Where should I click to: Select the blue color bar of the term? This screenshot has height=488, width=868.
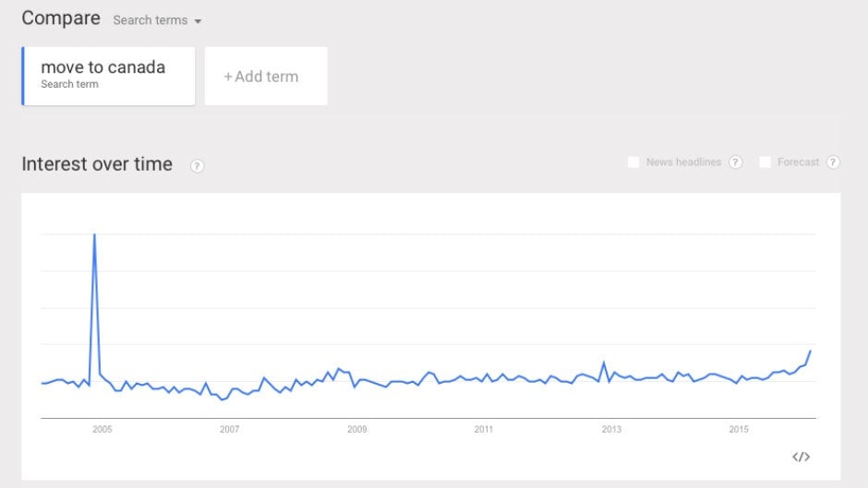pos(23,77)
